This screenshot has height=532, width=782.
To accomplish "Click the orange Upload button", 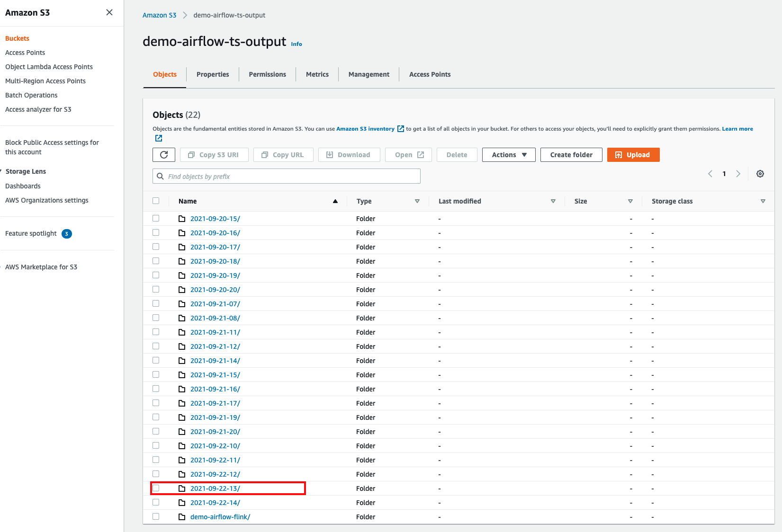I will click(633, 155).
